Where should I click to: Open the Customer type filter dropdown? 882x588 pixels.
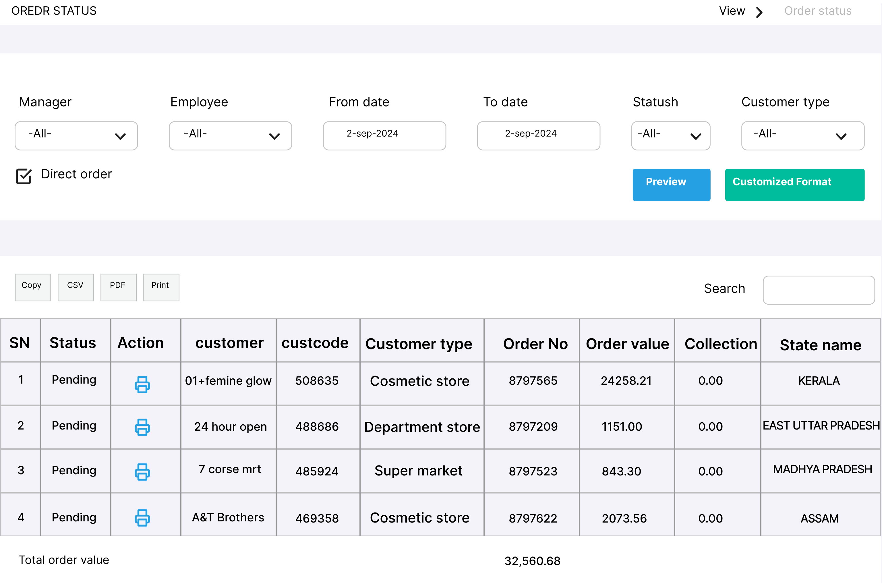tap(803, 136)
